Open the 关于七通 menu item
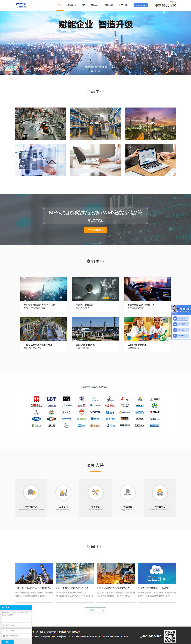The image size is (191, 644). [x=123, y=5]
